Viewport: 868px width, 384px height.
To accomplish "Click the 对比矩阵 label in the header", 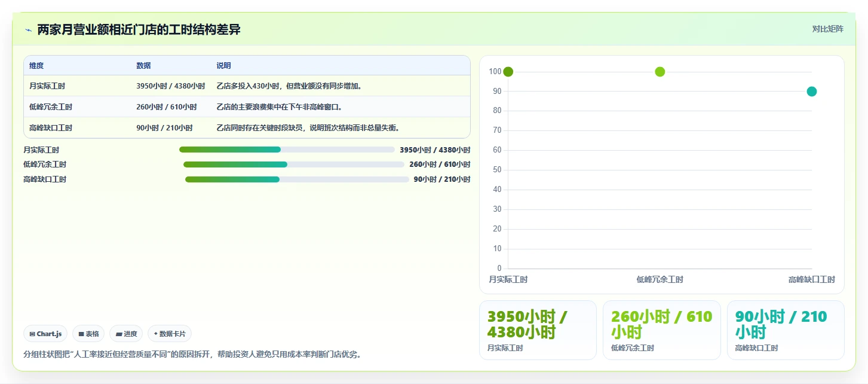I will 828,29.
